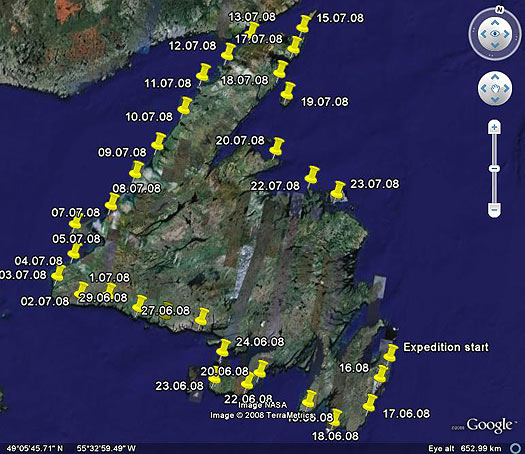The height and width of the screenshot is (454, 525).
Task: Select the 11.07.08 pushpin
Action: 203,73
